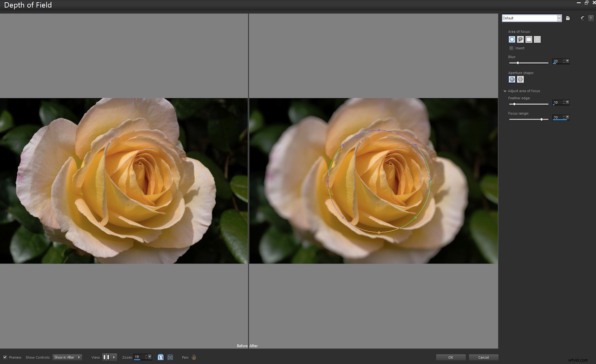Screen dimensions: 596x364
Task: Collapse the Adjust area of focus section
Action: (505, 91)
